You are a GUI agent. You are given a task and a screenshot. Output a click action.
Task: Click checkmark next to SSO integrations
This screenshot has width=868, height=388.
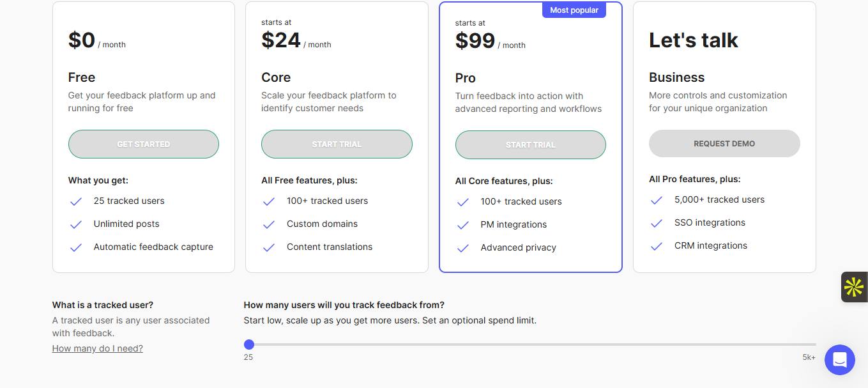coord(657,223)
